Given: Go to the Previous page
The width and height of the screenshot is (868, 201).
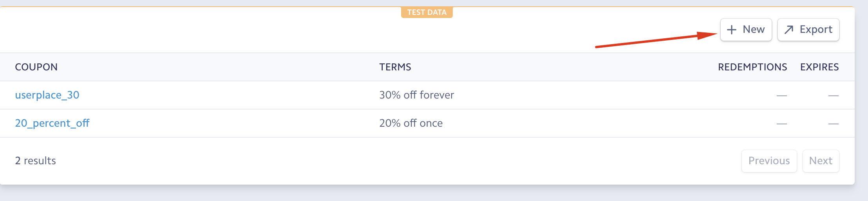Looking at the screenshot, I should click(x=769, y=161).
